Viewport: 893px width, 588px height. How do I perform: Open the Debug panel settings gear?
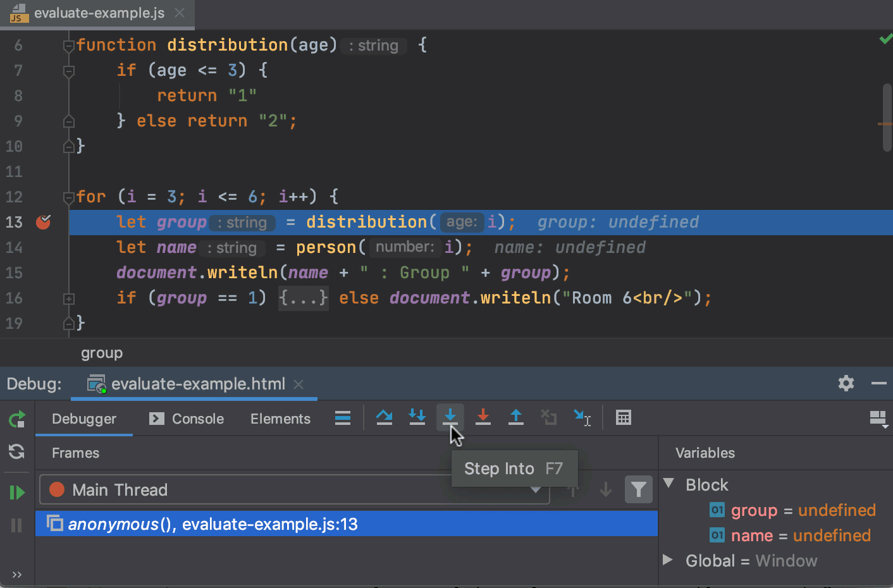(x=846, y=383)
